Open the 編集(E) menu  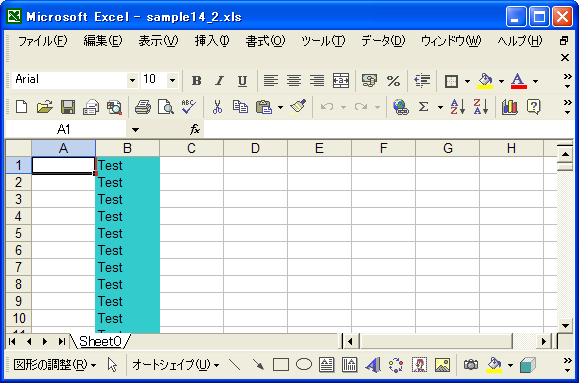point(103,41)
